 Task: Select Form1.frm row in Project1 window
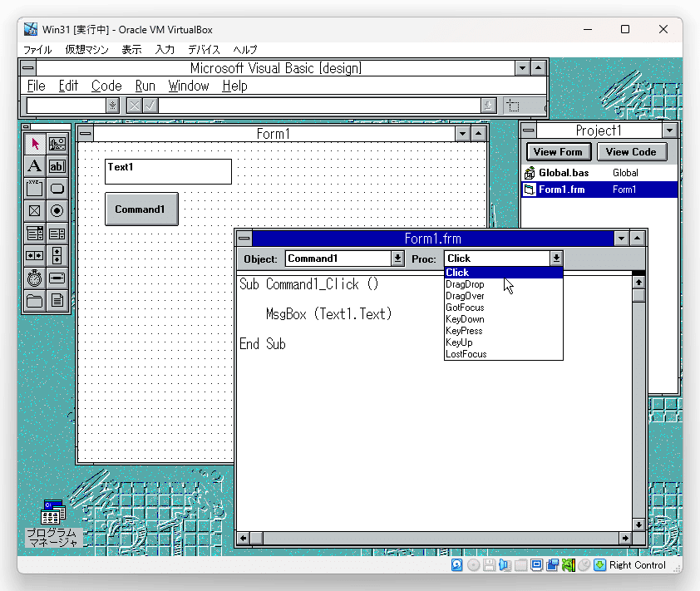599,190
